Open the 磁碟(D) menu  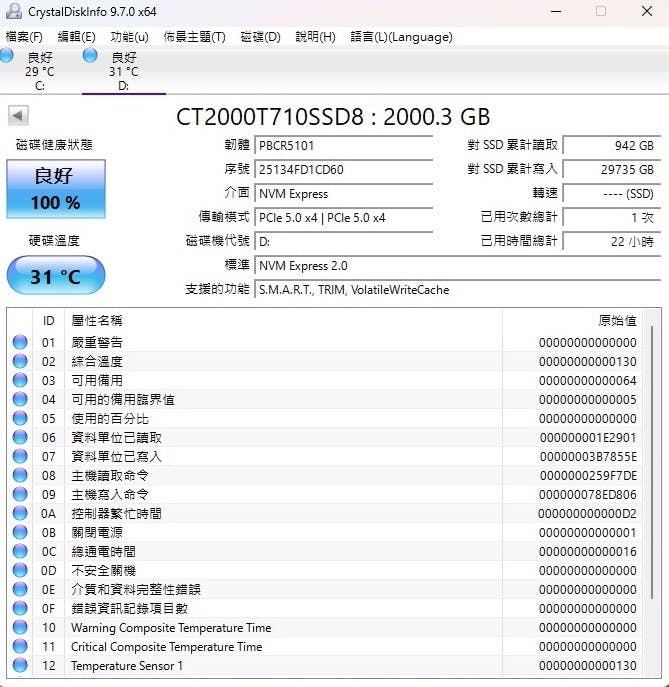[260, 37]
